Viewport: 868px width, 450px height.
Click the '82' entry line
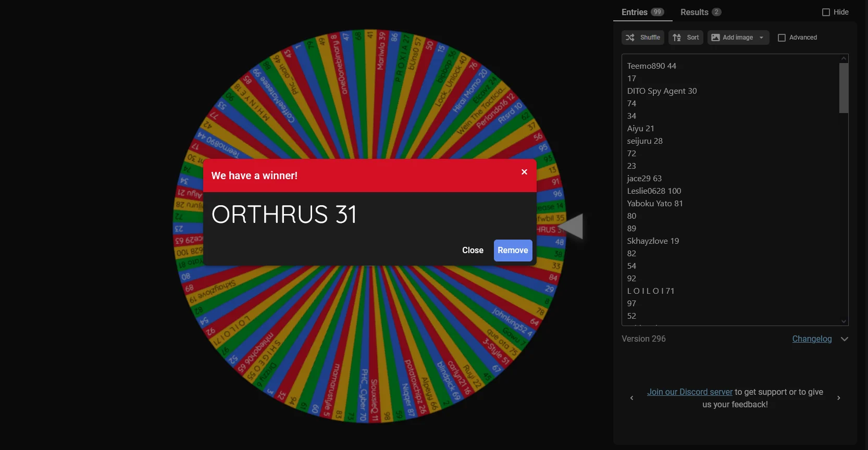point(631,254)
